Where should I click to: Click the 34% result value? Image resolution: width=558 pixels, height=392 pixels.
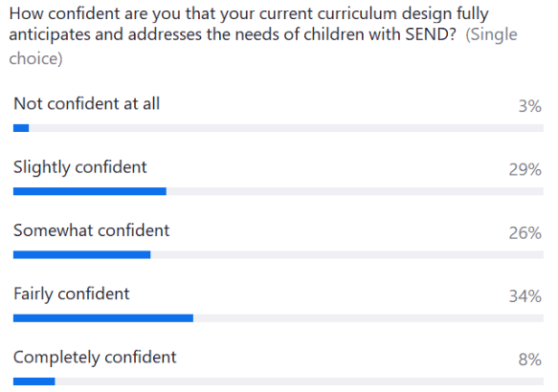525,296
